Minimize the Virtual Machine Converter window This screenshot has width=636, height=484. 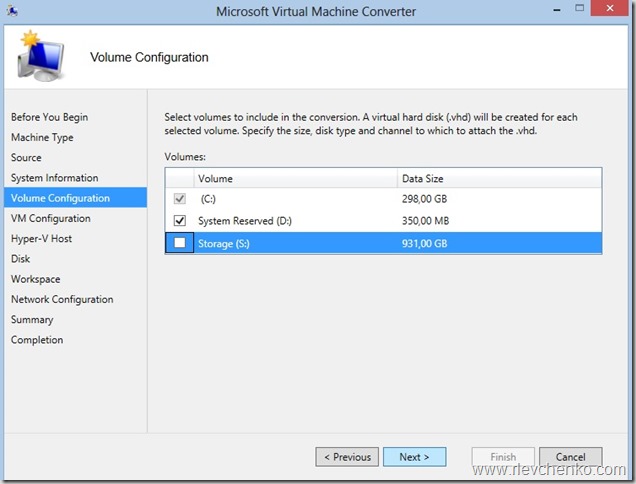click(557, 9)
